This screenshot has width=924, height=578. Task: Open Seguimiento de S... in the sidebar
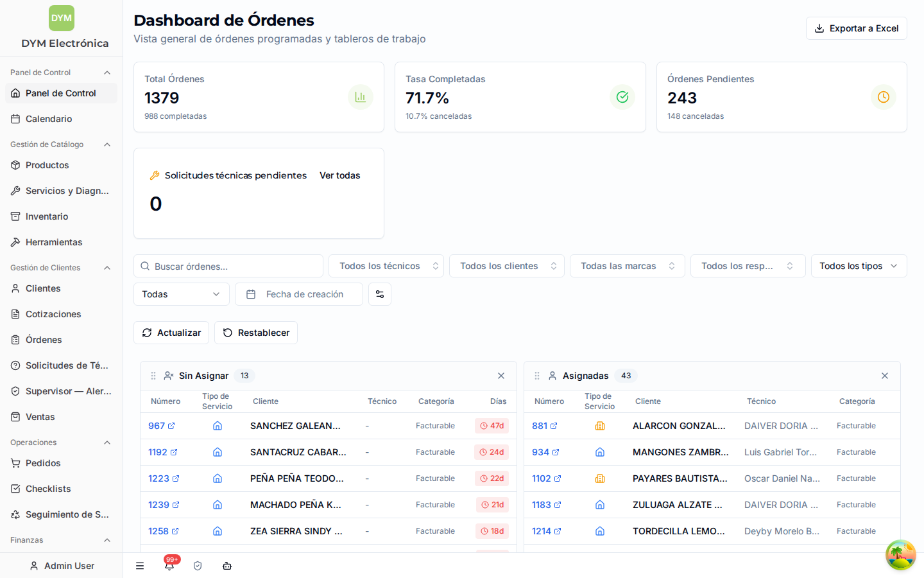click(61, 514)
